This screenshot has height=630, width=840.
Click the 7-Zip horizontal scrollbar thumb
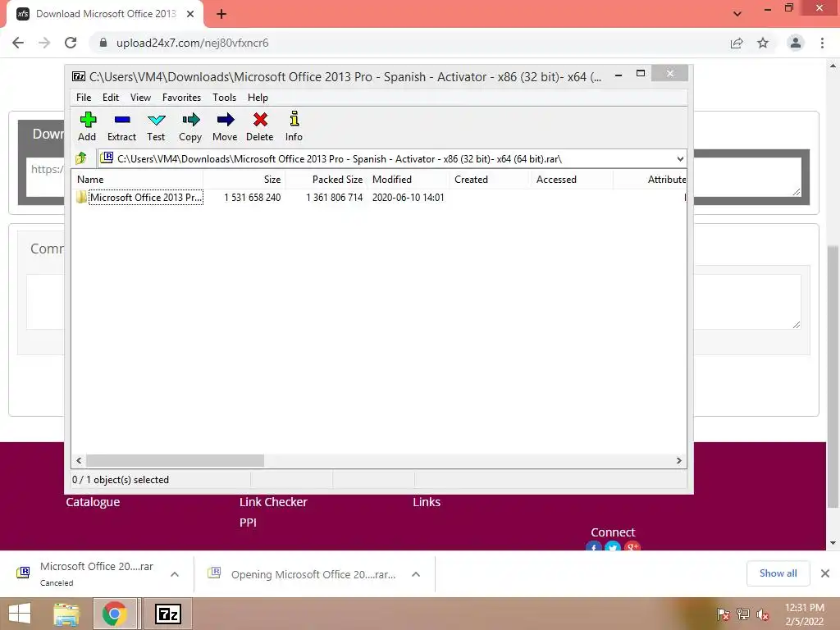coord(176,461)
